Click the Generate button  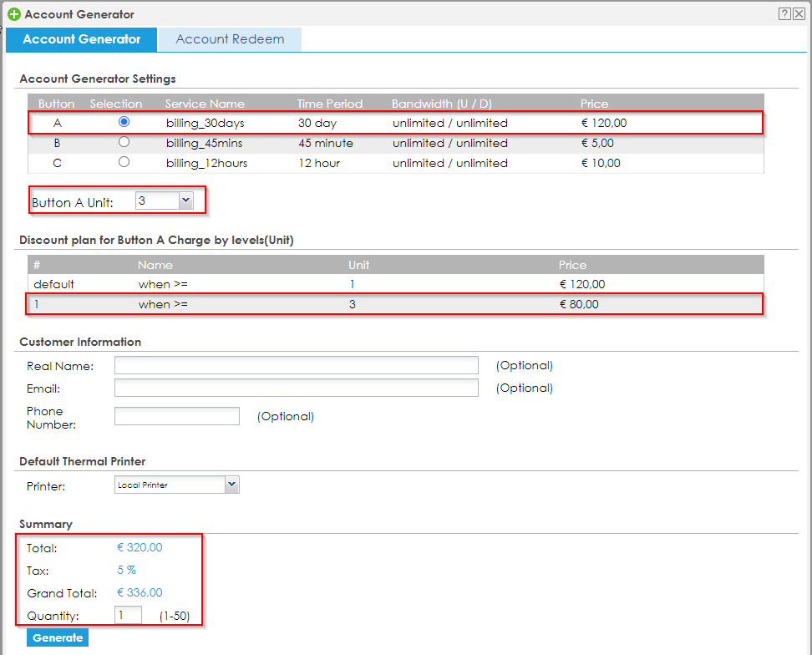point(58,637)
